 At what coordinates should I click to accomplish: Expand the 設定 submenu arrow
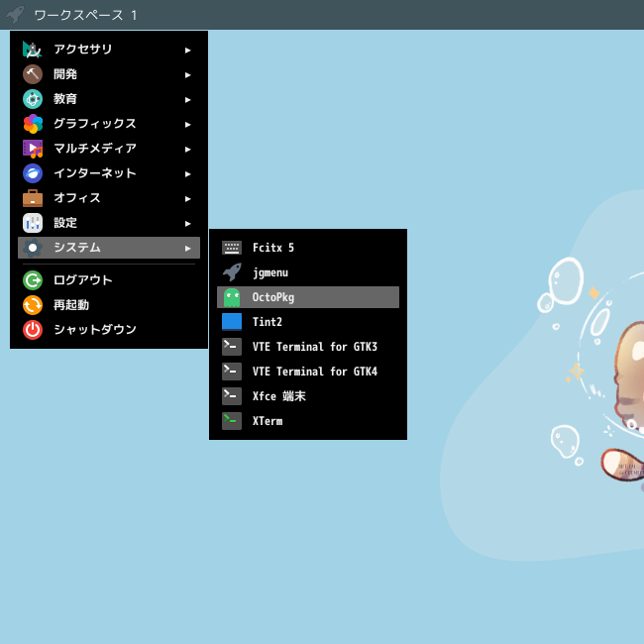[x=187, y=224]
